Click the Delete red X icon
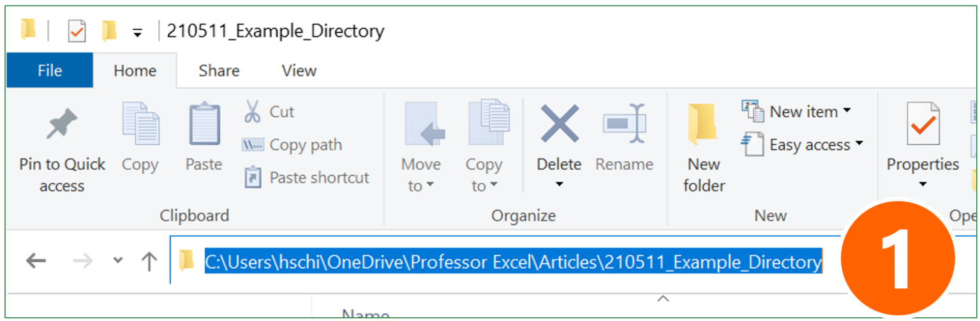Viewport: 980px width, 321px height. pos(559,124)
